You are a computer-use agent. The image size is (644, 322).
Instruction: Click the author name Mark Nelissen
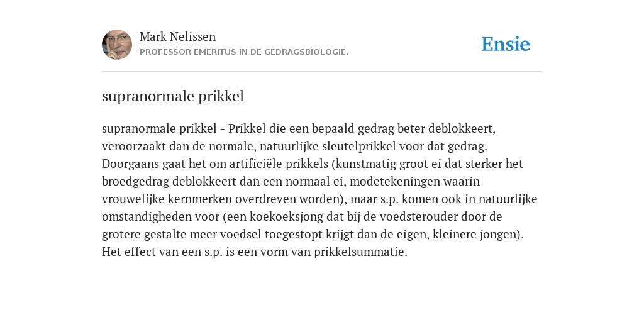point(177,36)
